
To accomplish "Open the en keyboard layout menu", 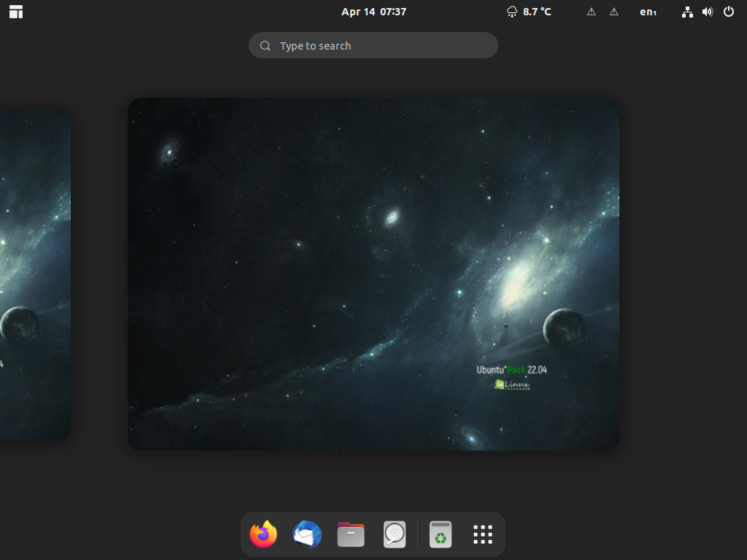I will coord(648,12).
